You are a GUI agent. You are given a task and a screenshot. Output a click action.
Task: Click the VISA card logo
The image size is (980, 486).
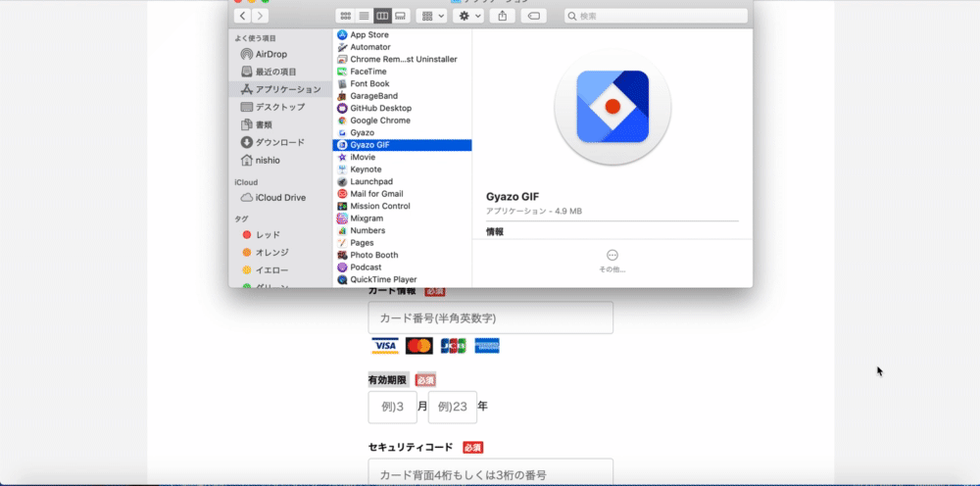coord(385,346)
